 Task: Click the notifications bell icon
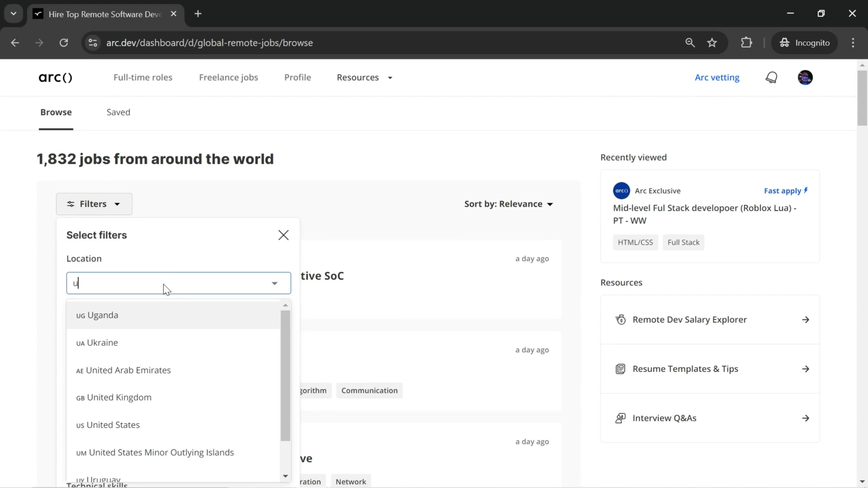[x=772, y=77]
